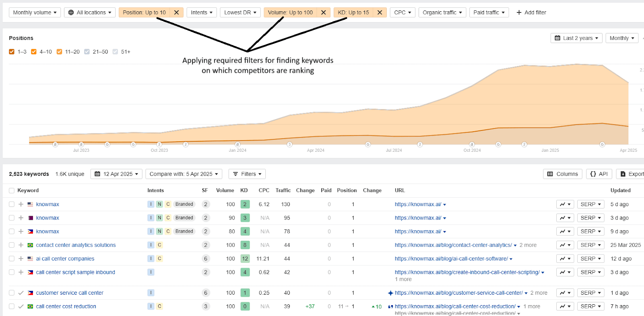Click the filter lines icon in Filters
This screenshot has height=316, width=644.
click(x=235, y=174)
